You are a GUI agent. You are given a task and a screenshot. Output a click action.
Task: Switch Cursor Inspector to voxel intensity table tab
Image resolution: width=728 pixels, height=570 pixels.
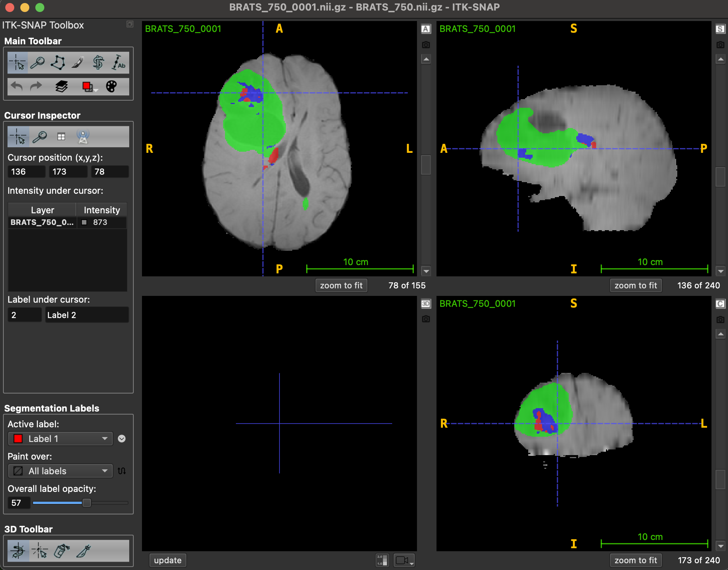(x=61, y=137)
